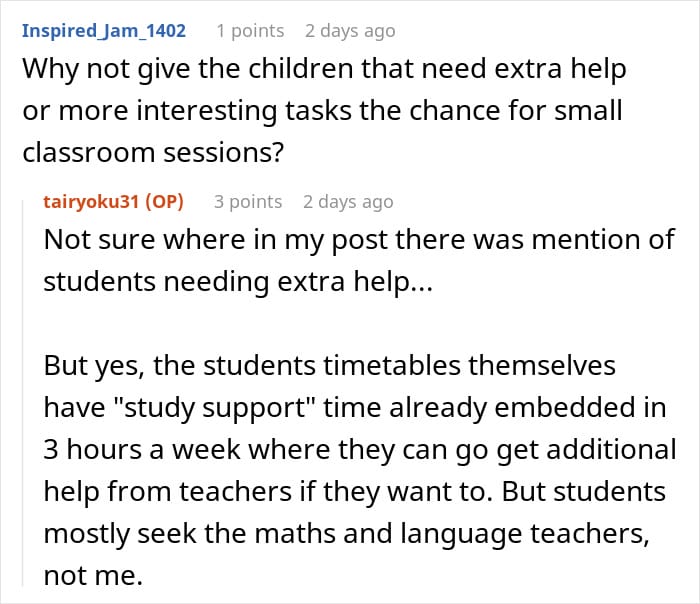Click the text '3 hours a week'
700x604 pixels.
pos(142,450)
